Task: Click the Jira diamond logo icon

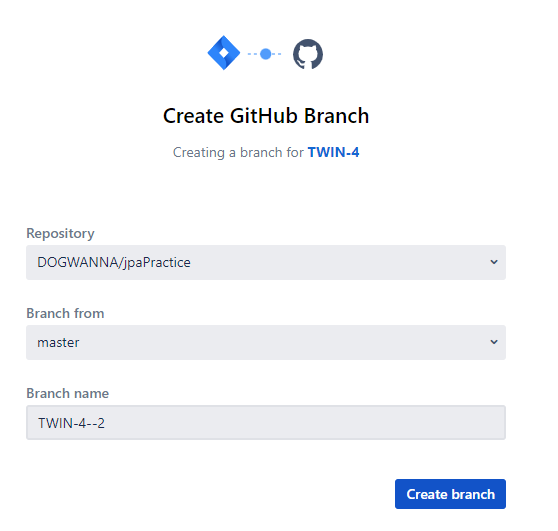Action: point(224,53)
